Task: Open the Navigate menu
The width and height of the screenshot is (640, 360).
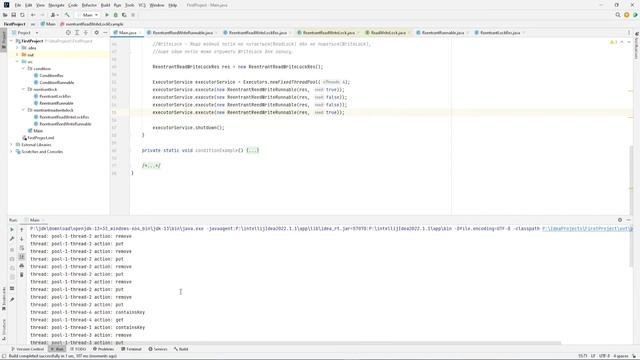Action: (x=56, y=5)
